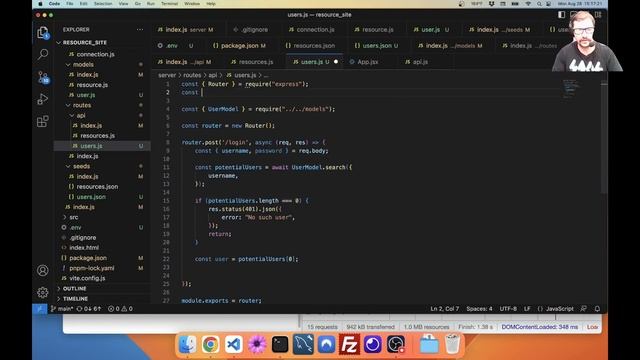
Task: Open the Accounts menu icon
Action: (x=42, y=270)
